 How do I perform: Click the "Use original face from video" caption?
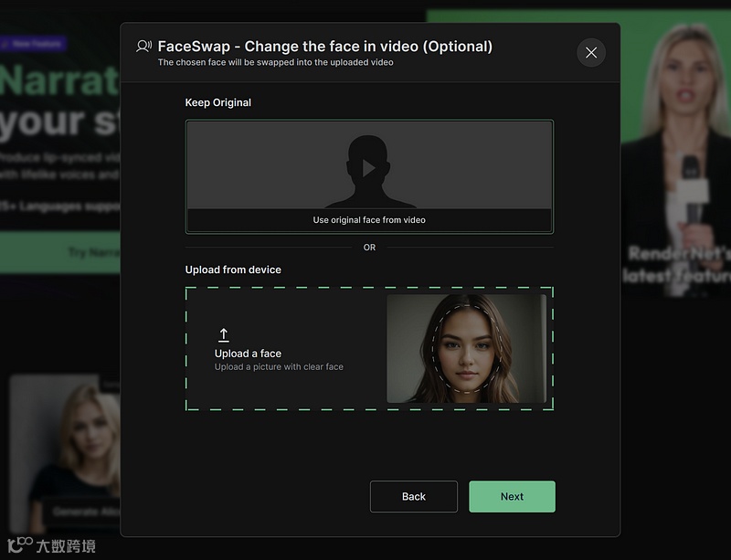point(369,220)
